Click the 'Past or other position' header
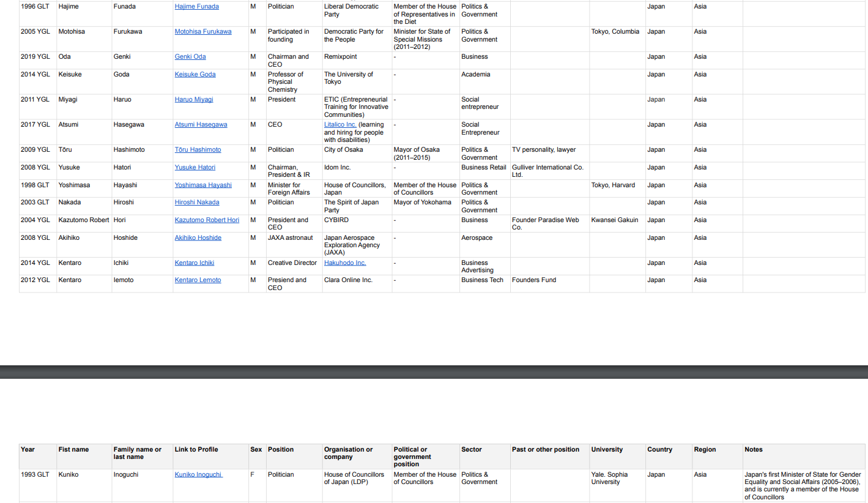Screen dimensions: 868x503 point(550,456)
